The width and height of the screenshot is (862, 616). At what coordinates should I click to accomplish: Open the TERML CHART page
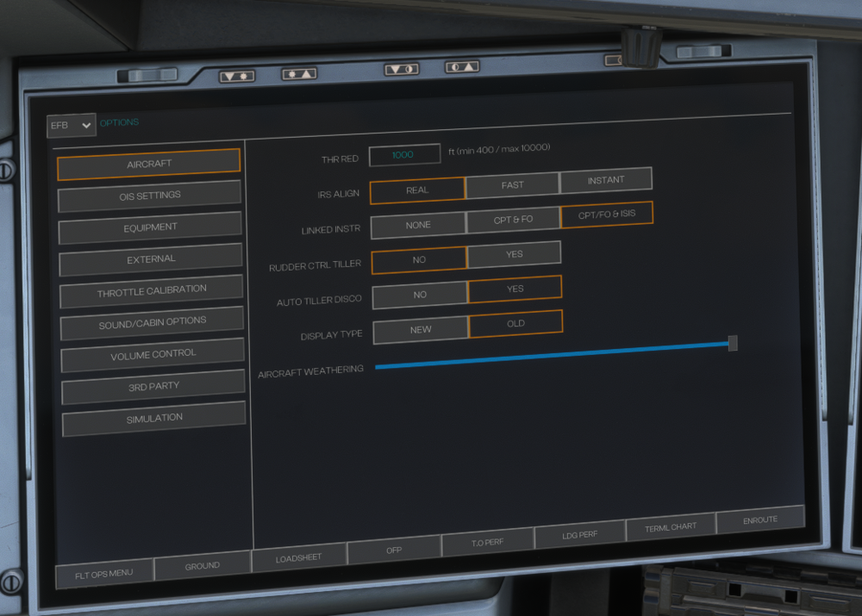(x=670, y=527)
